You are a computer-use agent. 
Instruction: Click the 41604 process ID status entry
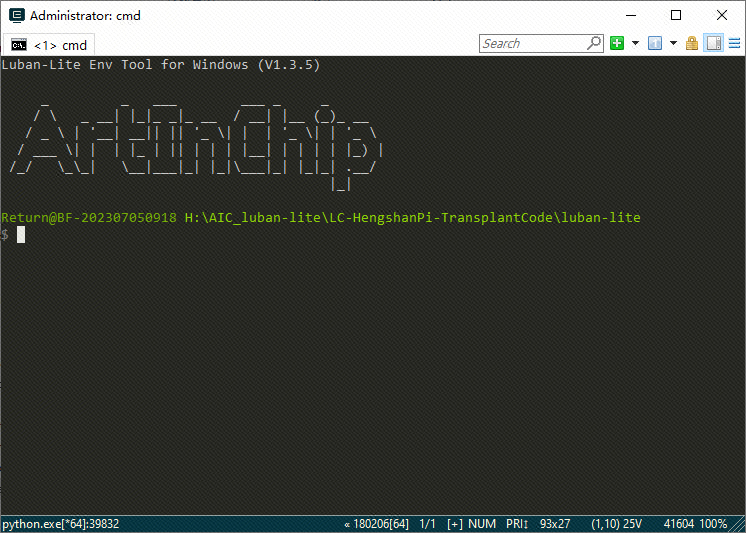click(x=679, y=524)
